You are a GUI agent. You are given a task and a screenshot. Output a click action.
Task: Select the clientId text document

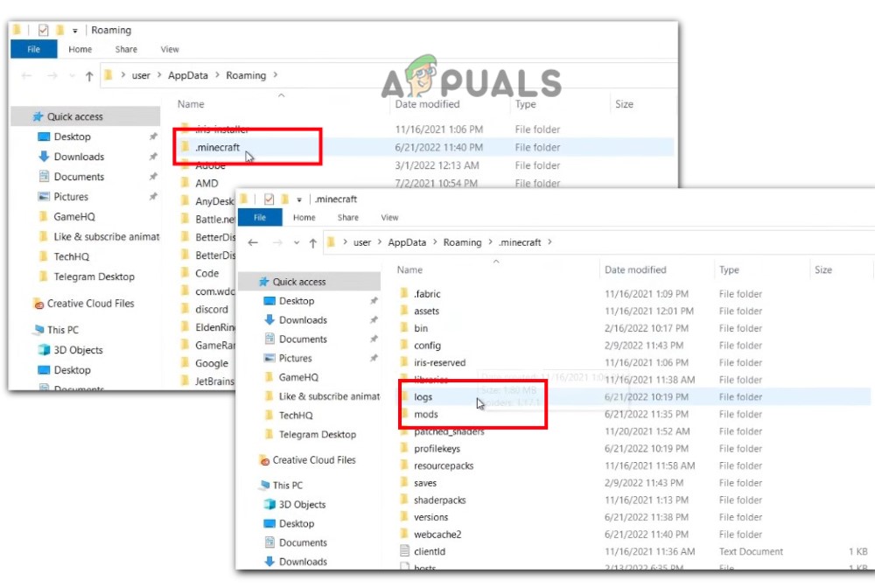430,552
